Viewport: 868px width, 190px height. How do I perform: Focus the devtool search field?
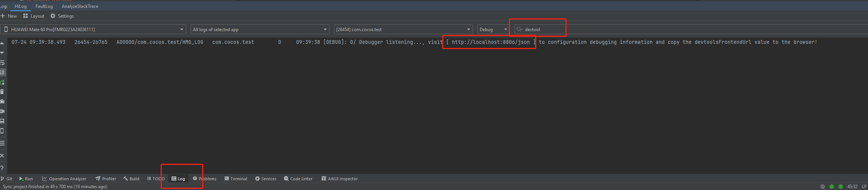point(691,29)
